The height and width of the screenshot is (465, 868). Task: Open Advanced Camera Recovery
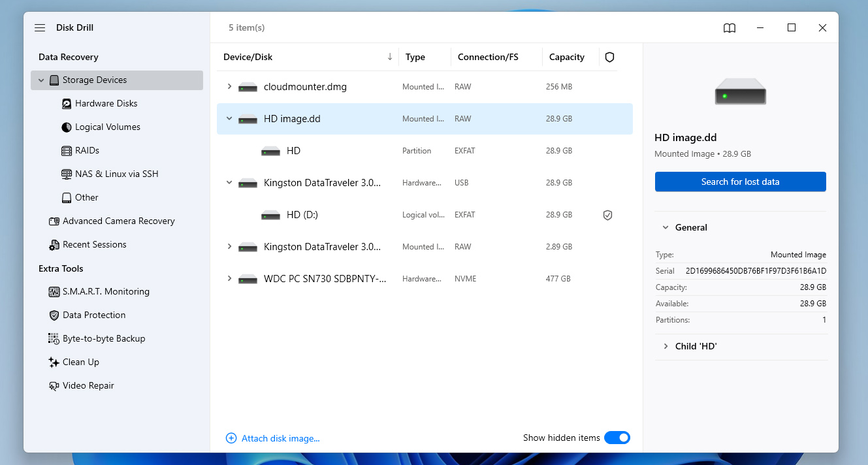tap(119, 221)
